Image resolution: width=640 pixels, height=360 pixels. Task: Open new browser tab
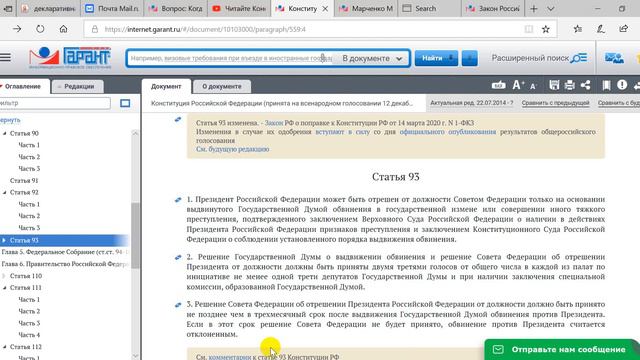(534, 9)
